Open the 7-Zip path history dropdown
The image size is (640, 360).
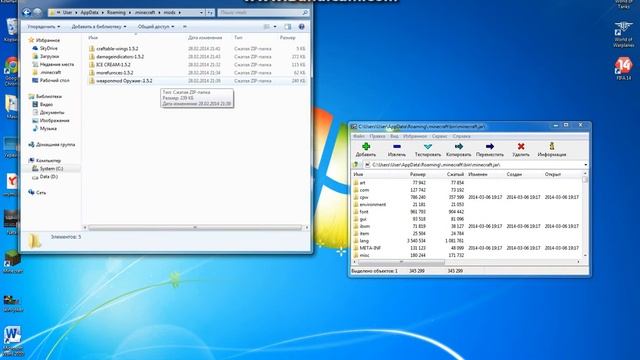pos(586,165)
